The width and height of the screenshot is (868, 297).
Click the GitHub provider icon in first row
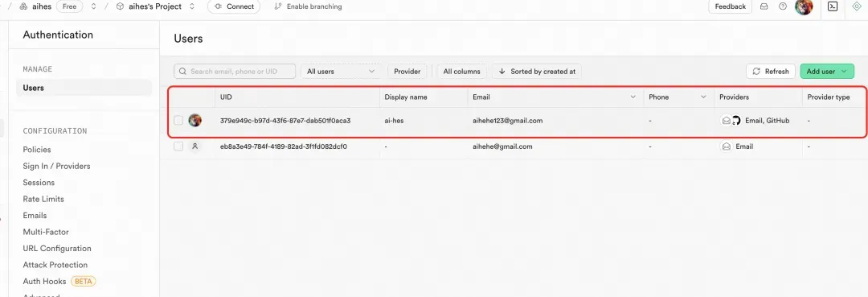pyautogui.click(x=735, y=120)
